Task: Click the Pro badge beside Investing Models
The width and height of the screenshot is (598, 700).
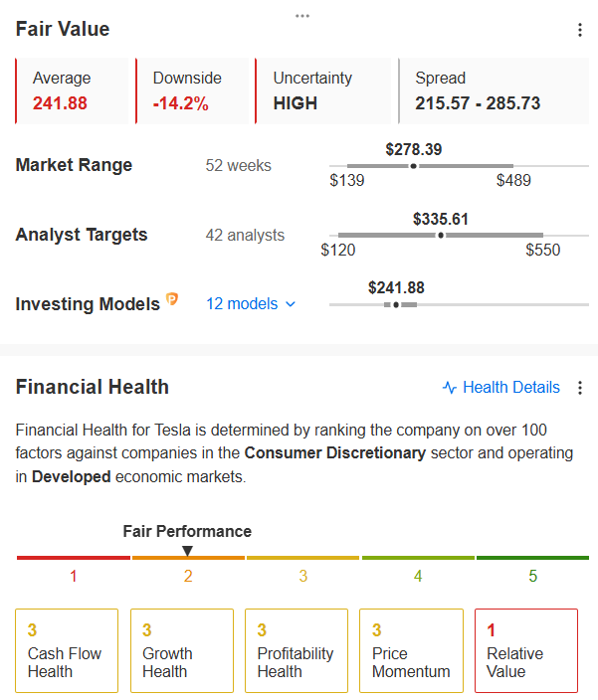Action: coord(172,298)
